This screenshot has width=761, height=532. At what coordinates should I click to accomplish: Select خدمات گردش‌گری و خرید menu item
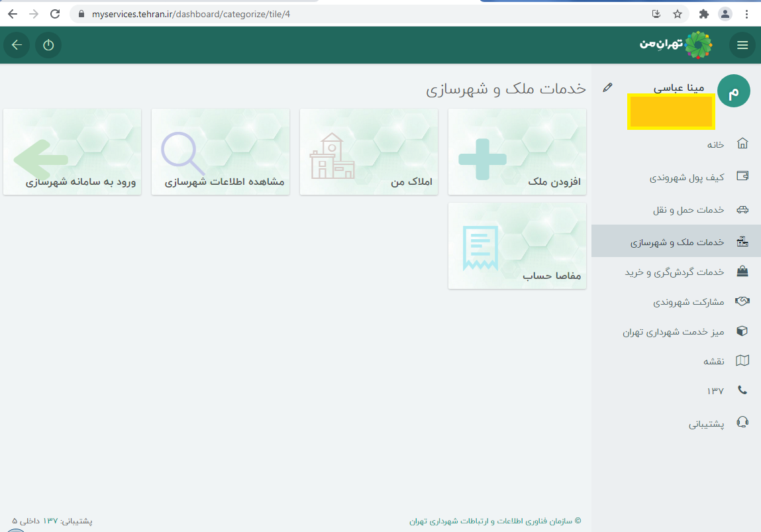(x=674, y=272)
